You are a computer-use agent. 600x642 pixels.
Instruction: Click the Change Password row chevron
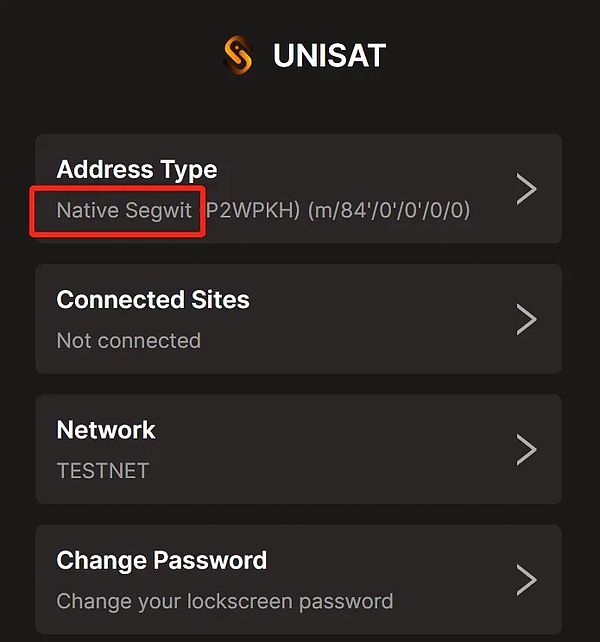pyautogui.click(x=527, y=579)
